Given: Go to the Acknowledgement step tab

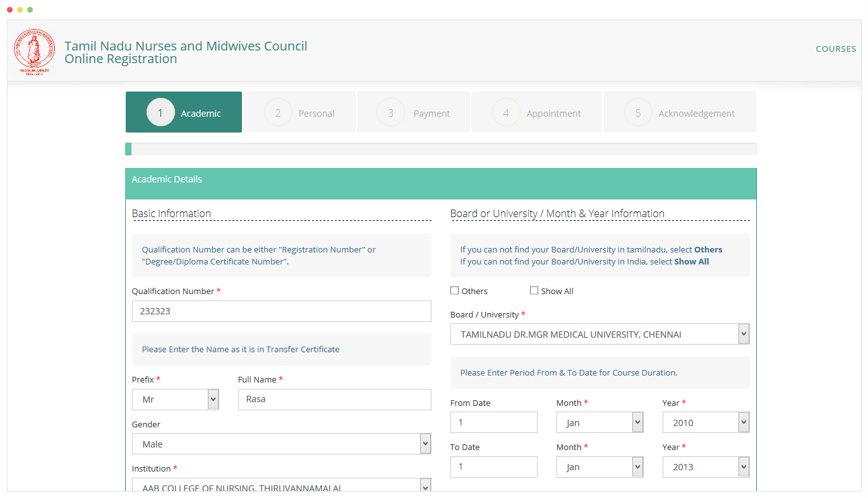Looking at the screenshot, I should 680,112.
